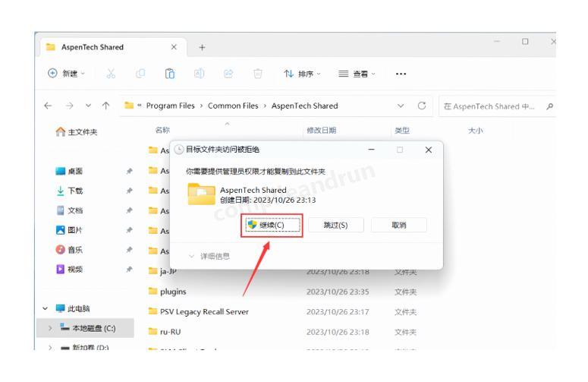This screenshot has height=382, width=588.
Task: Expand 详细信息 details in the dialog
Action: coord(209,256)
